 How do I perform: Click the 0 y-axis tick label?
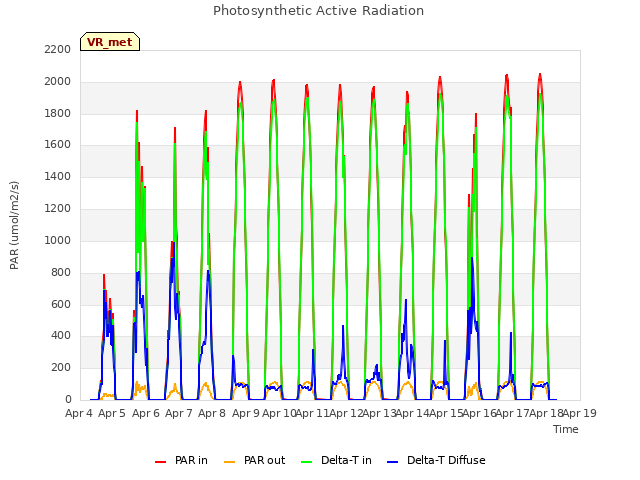click(x=68, y=399)
